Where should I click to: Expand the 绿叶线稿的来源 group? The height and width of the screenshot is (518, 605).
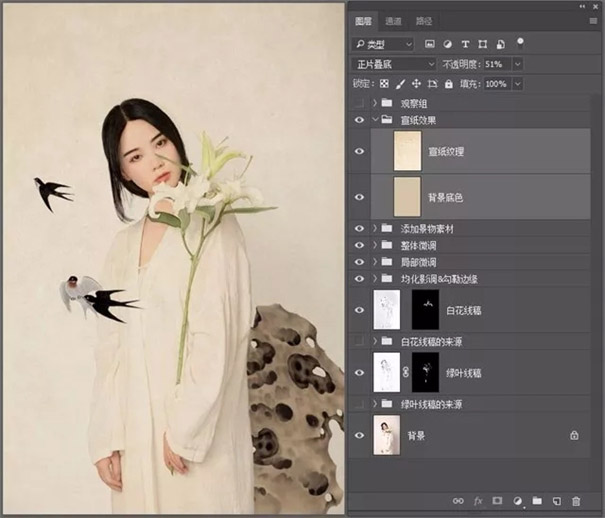click(x=375, y=404)
